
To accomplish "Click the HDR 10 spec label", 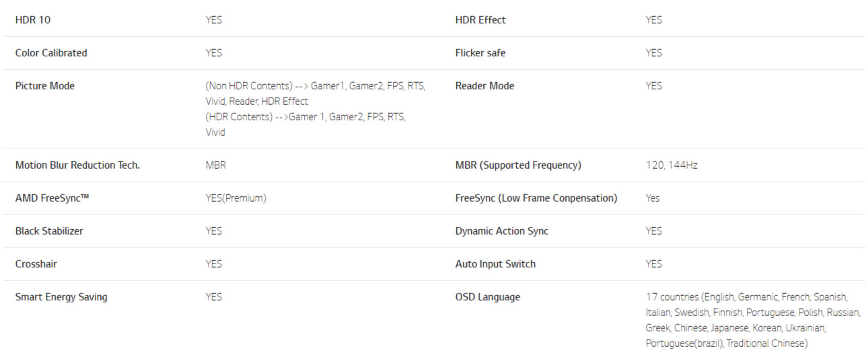I will [x=33, y=20].
